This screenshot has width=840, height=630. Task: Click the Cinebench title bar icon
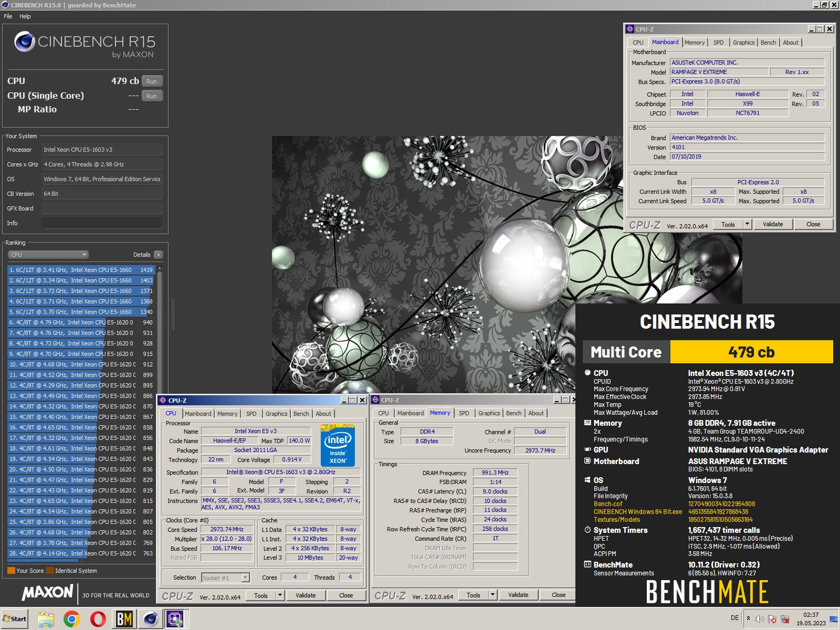point(5,5)
